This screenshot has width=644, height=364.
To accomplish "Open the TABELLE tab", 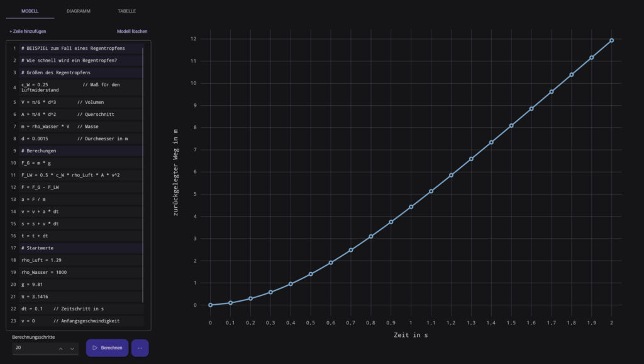I will coord(126,11).
